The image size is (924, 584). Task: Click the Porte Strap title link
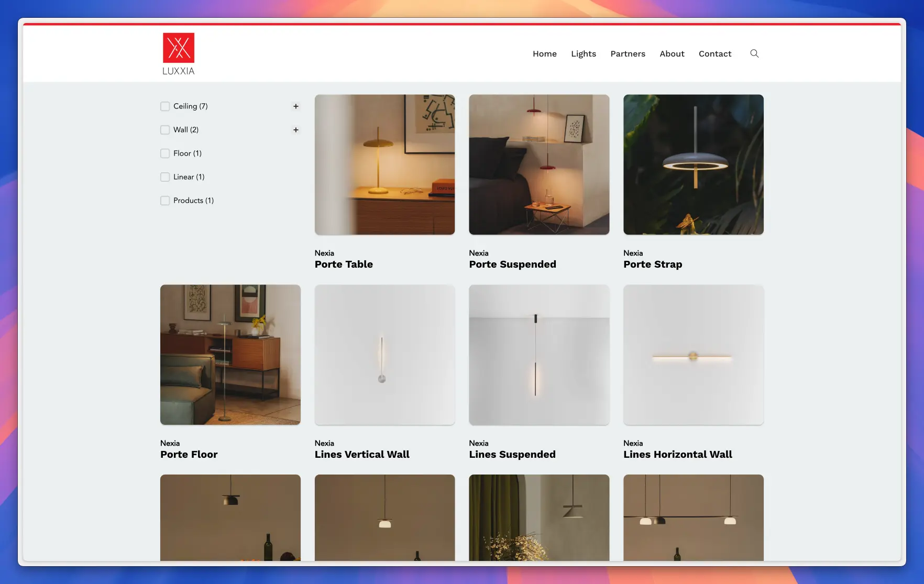click(x=653, y=265)
